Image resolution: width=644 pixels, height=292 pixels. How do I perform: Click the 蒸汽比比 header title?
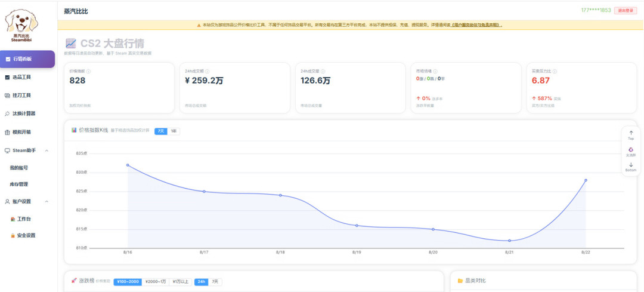point(76,11)
